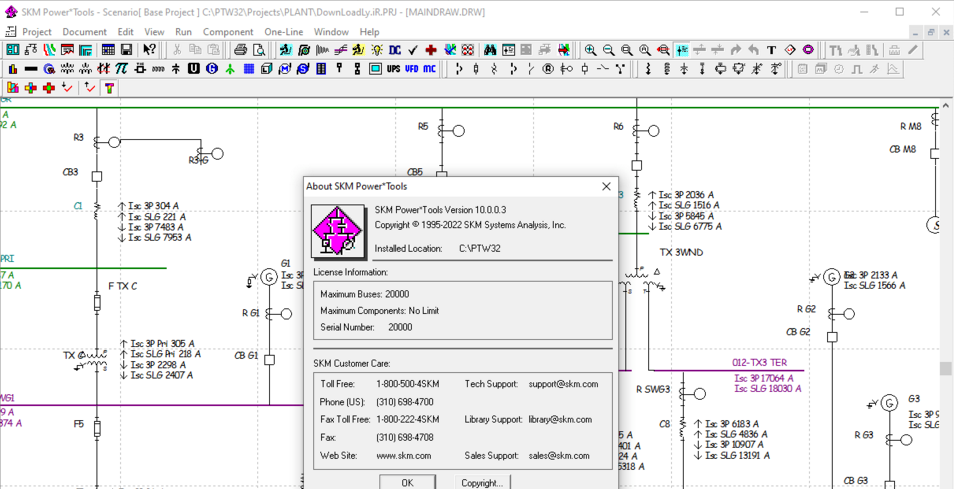Select the thick black bus bar icon

pyautogui.click(x=31, y=69)
